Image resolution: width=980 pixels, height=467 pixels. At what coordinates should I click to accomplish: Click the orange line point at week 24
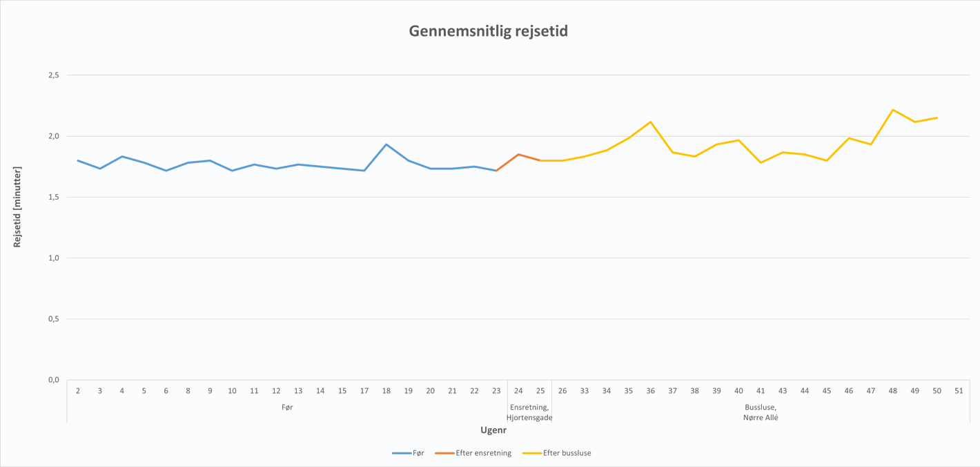pyautogui.click(x=518, y=155)
